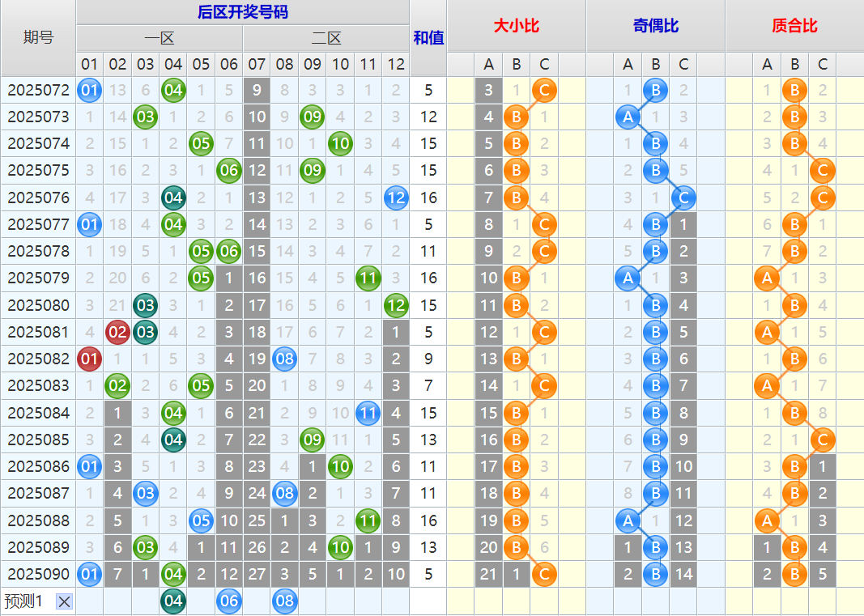Select green ball 04 in row 2025072
Screen dimensions: 864x616
(173, 91)
